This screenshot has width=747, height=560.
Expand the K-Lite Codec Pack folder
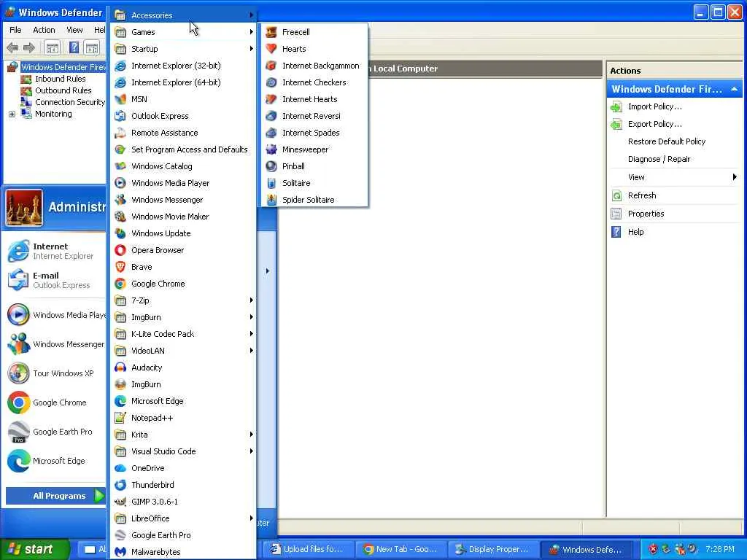coord(184,334)
